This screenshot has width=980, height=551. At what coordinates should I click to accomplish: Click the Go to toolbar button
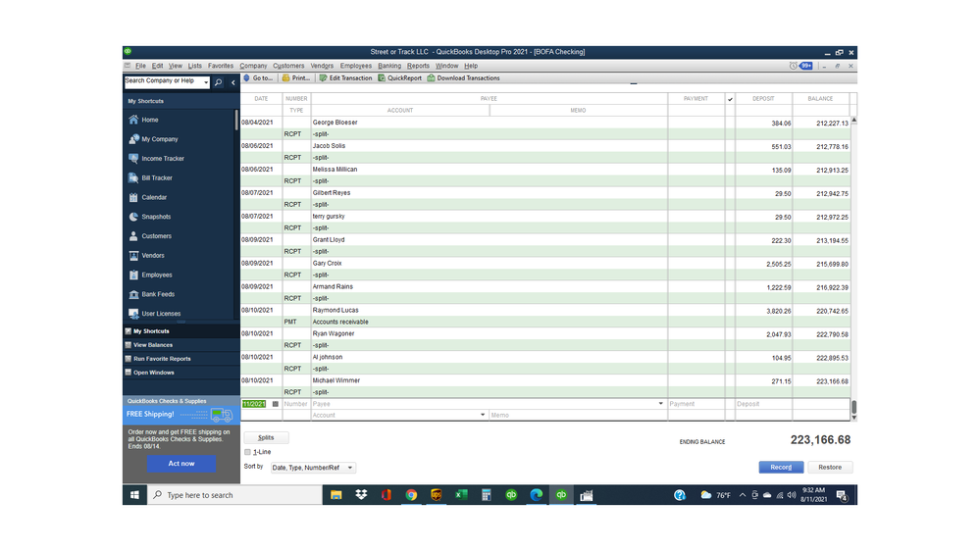258,78
